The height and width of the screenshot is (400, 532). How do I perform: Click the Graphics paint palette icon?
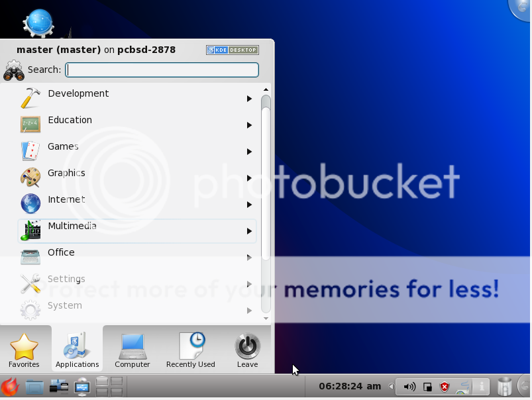(x=30, y=177)
